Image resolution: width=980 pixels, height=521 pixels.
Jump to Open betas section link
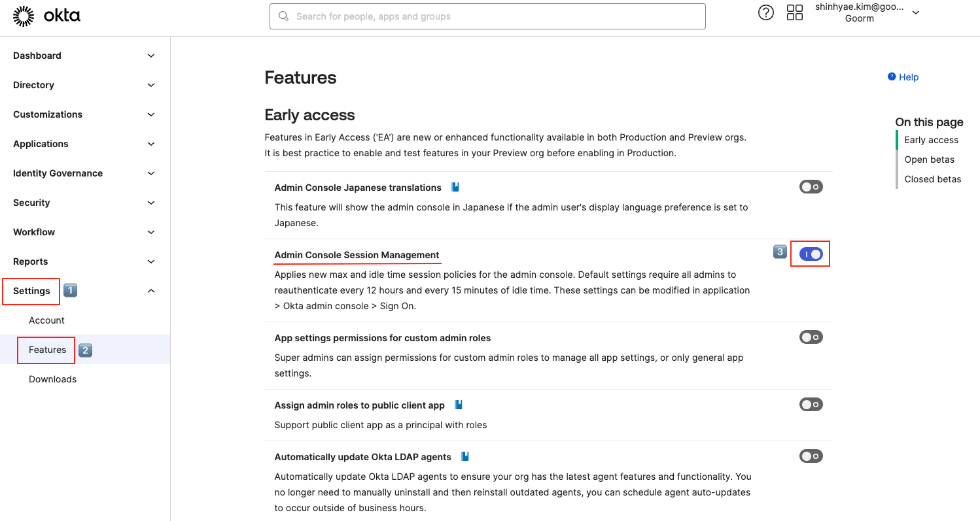(x=929, y=160)
